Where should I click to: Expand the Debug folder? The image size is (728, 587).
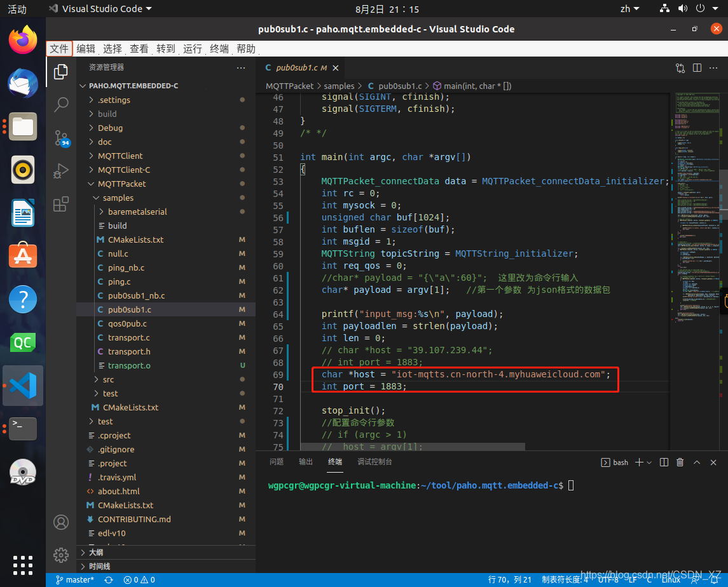click(x=166, y=128)
